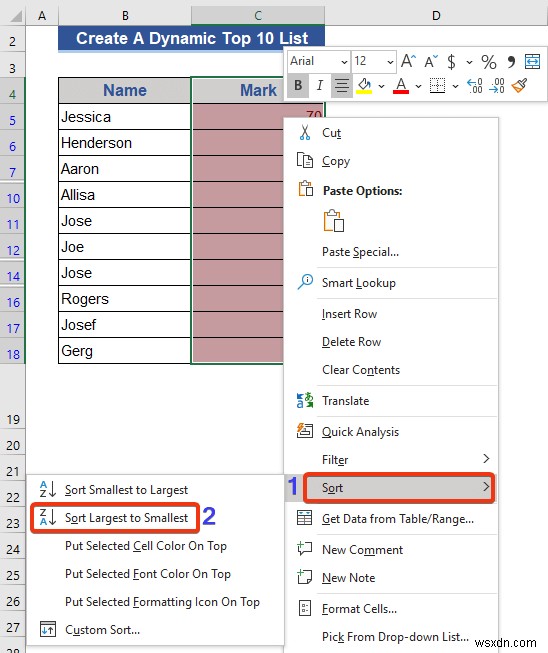The height and width of the screenshot is (653, 548).
Task: Click Paste Special in context menu
Action: 360,252
